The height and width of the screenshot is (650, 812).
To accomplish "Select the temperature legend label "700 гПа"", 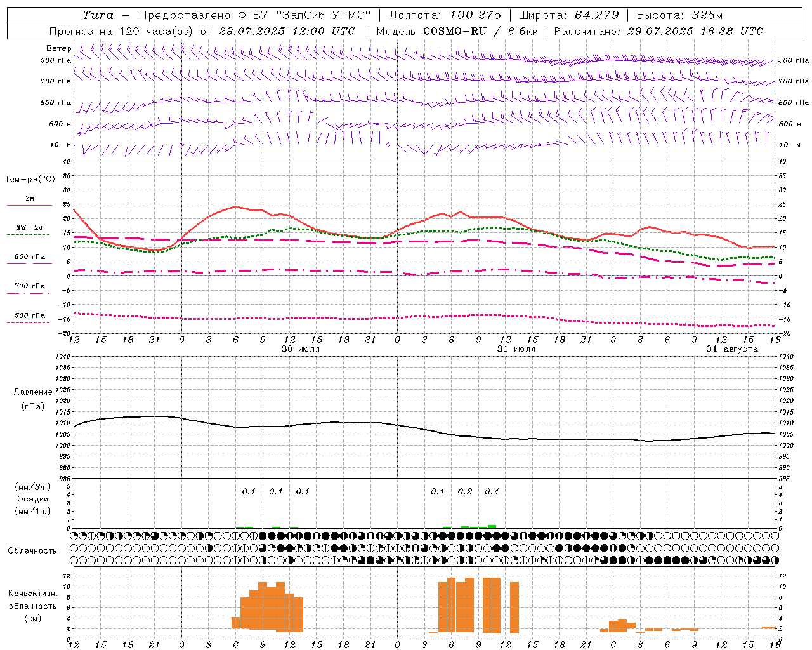I will coord(30,286).
